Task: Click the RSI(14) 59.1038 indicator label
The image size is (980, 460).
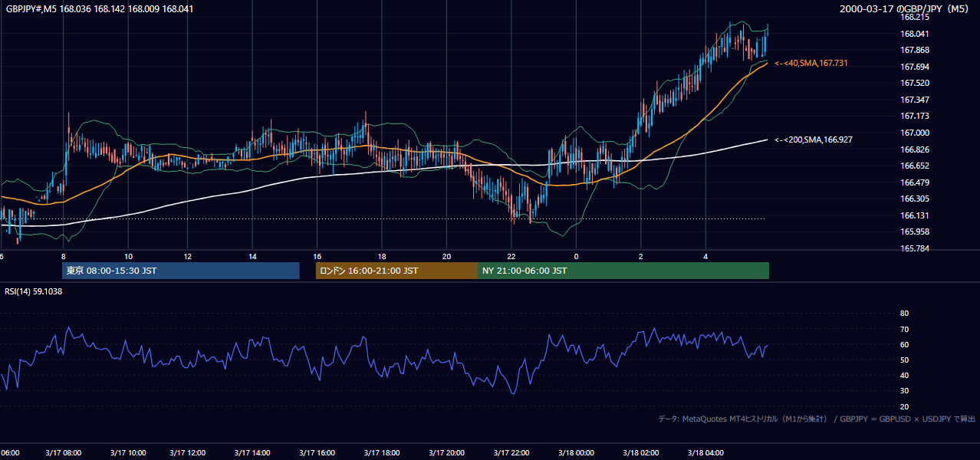Action: [x=34, y=291]
